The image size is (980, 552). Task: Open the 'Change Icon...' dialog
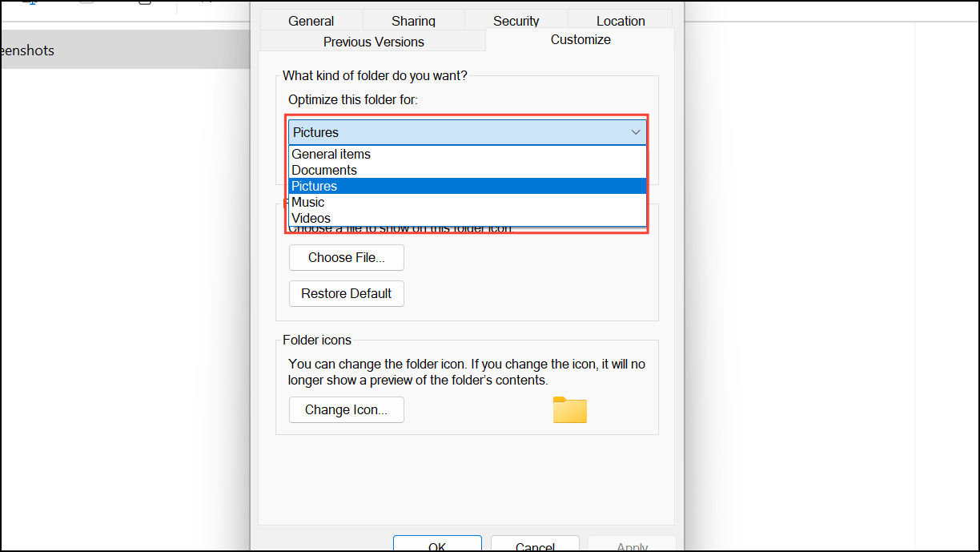click(346, 409)
